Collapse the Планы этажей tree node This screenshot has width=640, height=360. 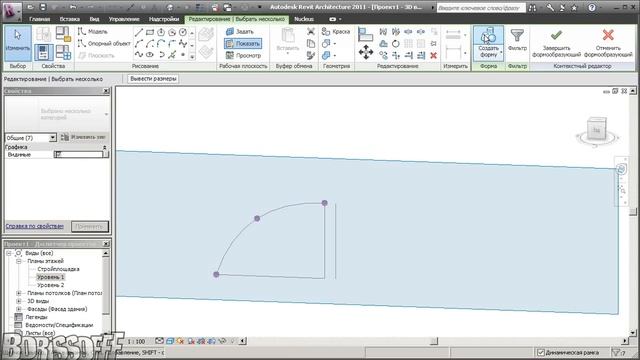click(x=19, y=261)
